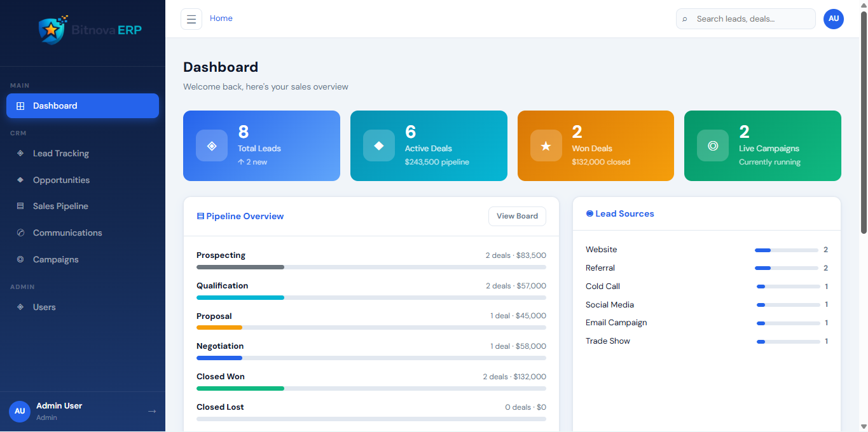Navigate to Campaigns

pyautogui.click(x=56, y=259)
